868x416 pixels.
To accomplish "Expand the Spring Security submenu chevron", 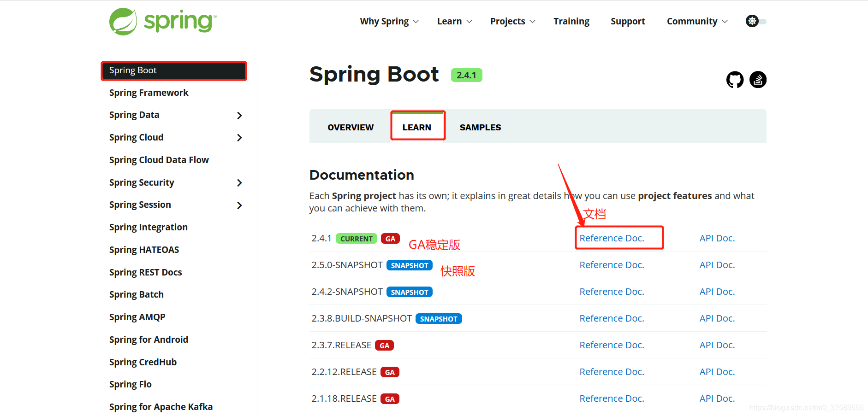I will click(x=239, y=183).
